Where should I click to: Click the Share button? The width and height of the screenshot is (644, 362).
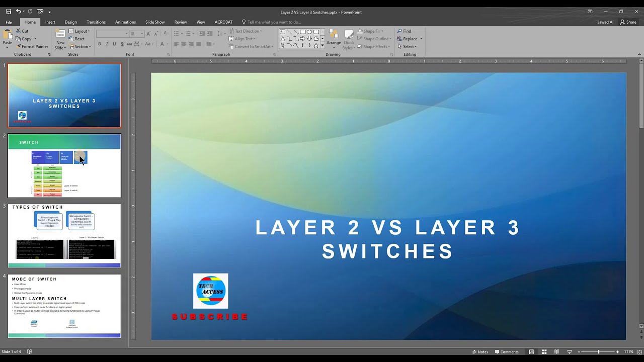pyautogui.click(x=628, y=22)
